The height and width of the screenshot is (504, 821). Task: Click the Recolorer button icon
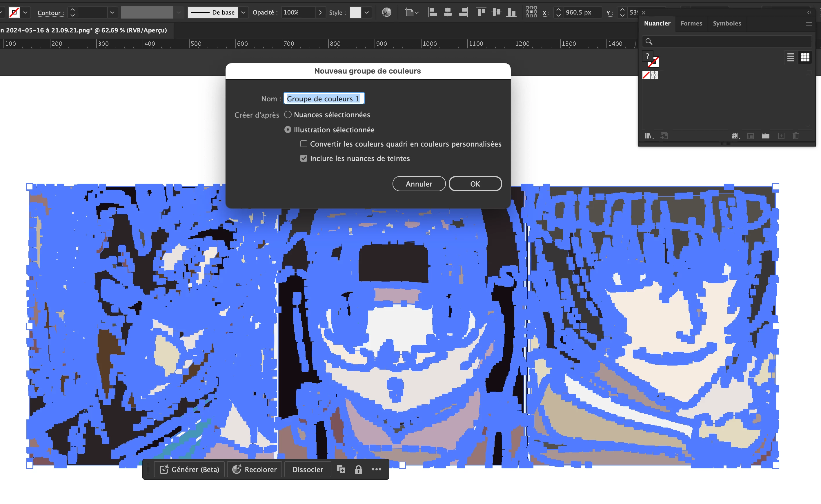237,469
